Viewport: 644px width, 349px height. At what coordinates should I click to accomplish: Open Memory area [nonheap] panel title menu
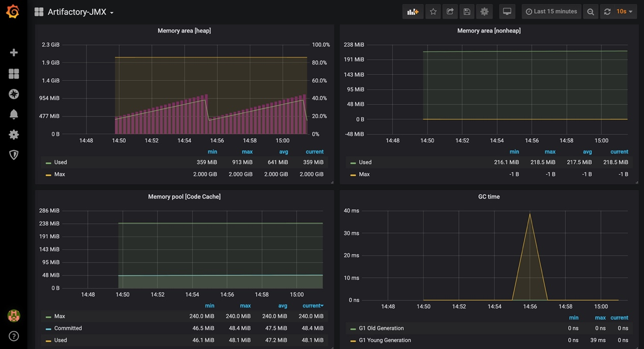(x=488, y=30)
